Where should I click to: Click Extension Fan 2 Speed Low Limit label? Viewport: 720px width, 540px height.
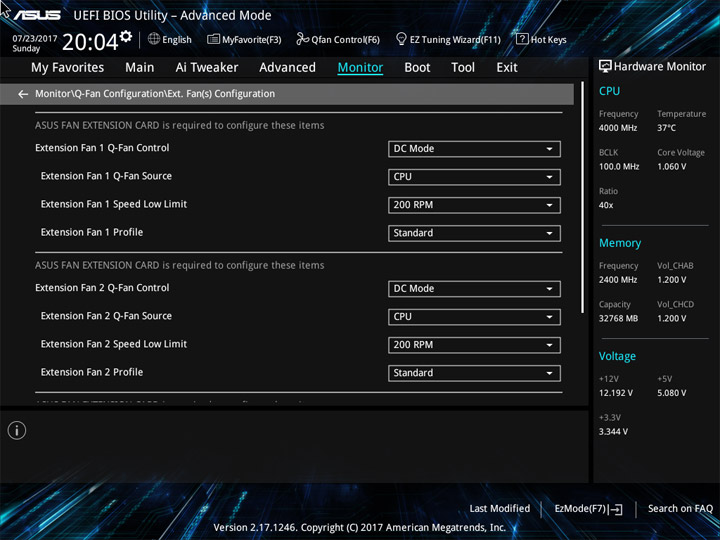114,344
